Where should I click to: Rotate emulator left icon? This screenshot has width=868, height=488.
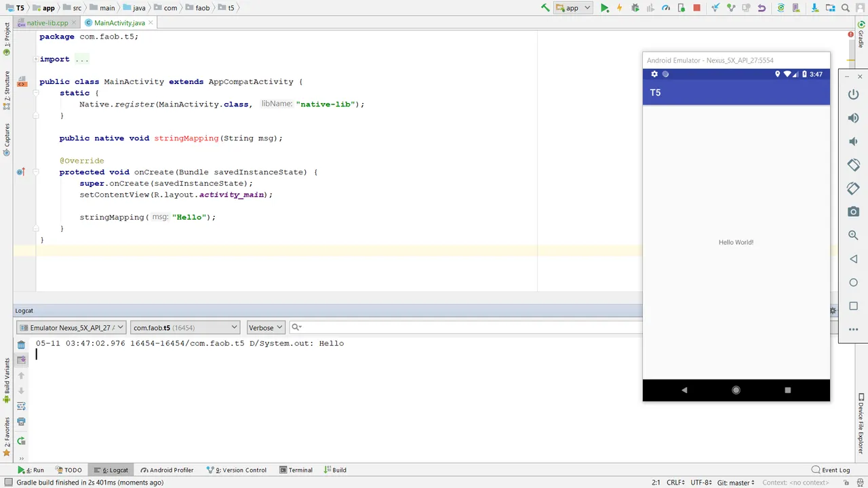[853, 165]
